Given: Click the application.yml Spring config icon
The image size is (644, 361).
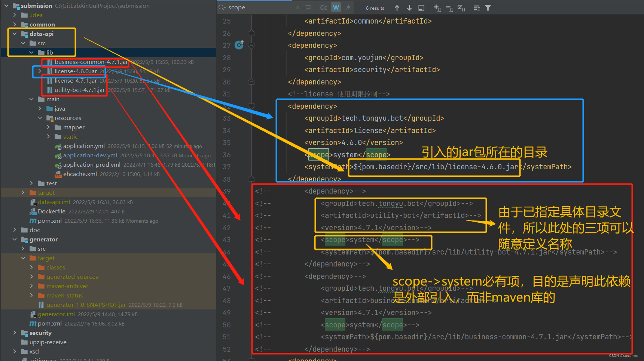Looking at the screenshot, I should pyautogui.click(x=58, y=146).
